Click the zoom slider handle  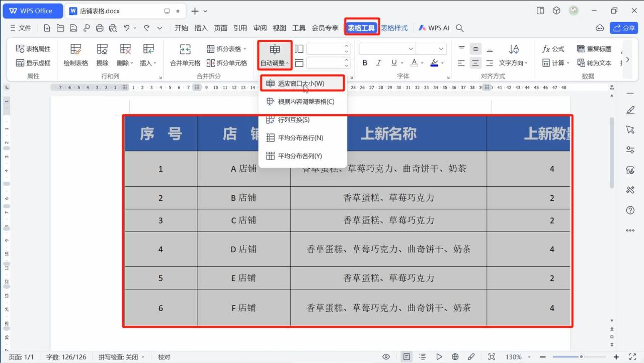click(x=581, y=357)
